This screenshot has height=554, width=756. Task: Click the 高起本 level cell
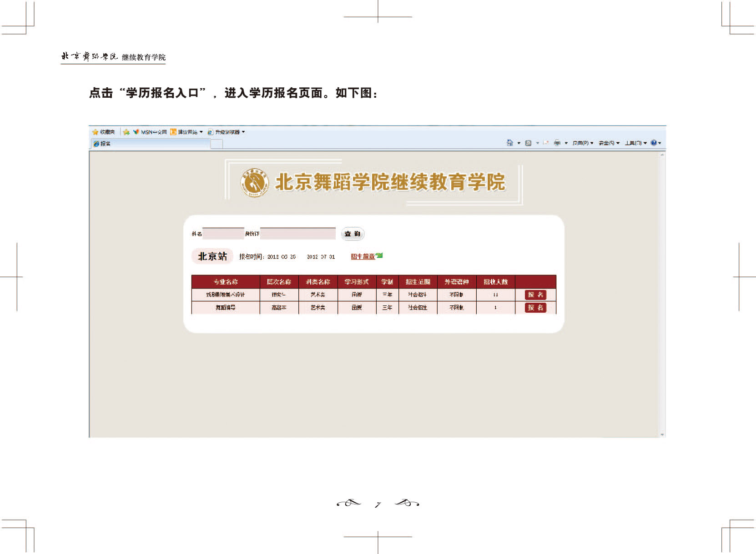click(279, 308)
